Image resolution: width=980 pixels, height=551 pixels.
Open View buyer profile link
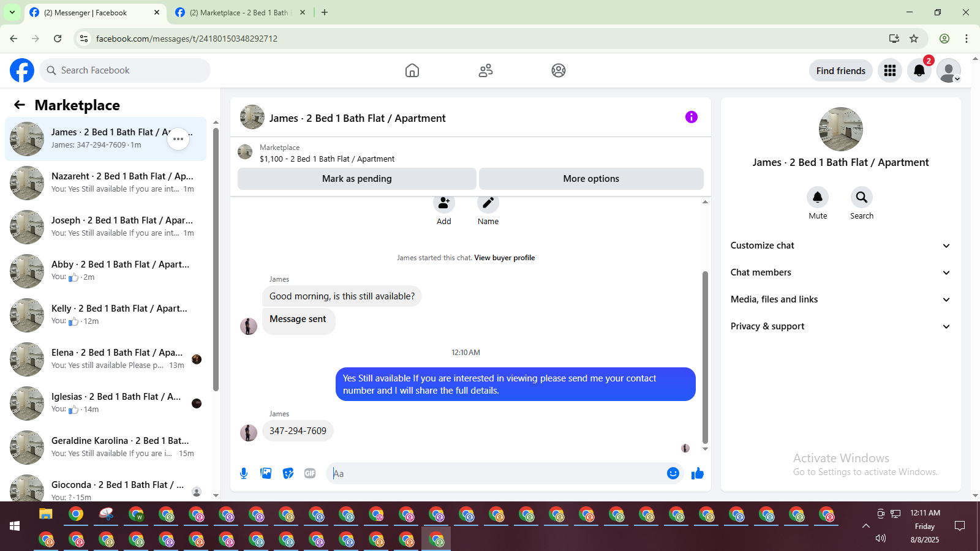click(x=504, y=258)
